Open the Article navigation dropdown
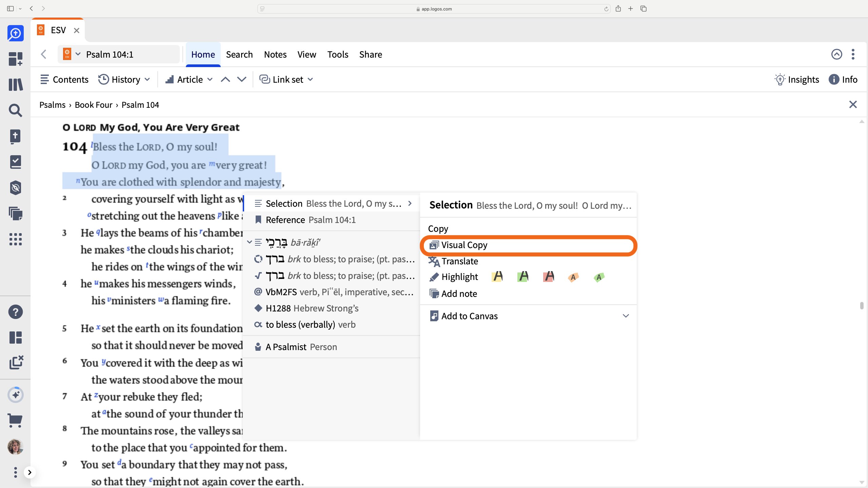868x488 pixels. pos(189,80)
